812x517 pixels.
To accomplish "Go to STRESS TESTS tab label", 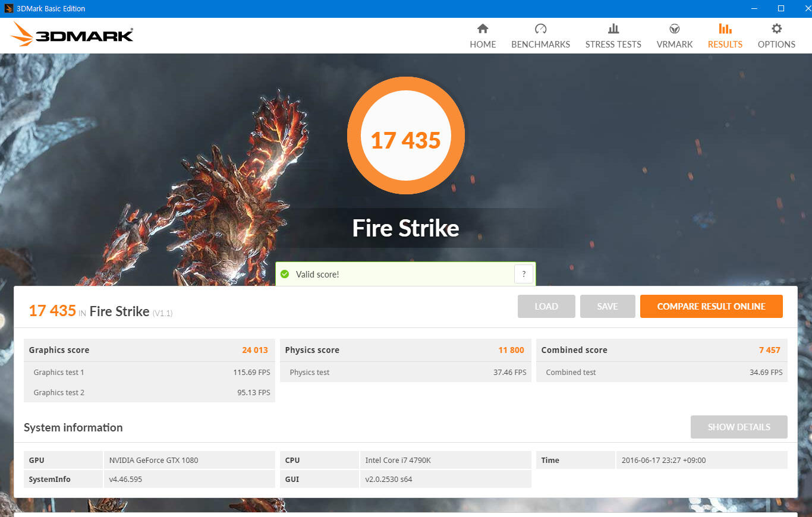I will tap(613, 45).
